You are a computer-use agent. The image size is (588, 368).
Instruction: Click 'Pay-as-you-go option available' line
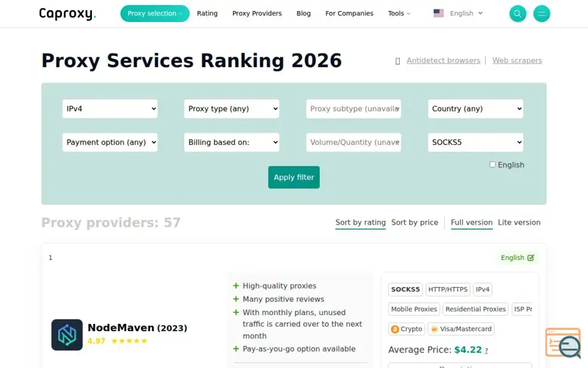pos(299,349)
